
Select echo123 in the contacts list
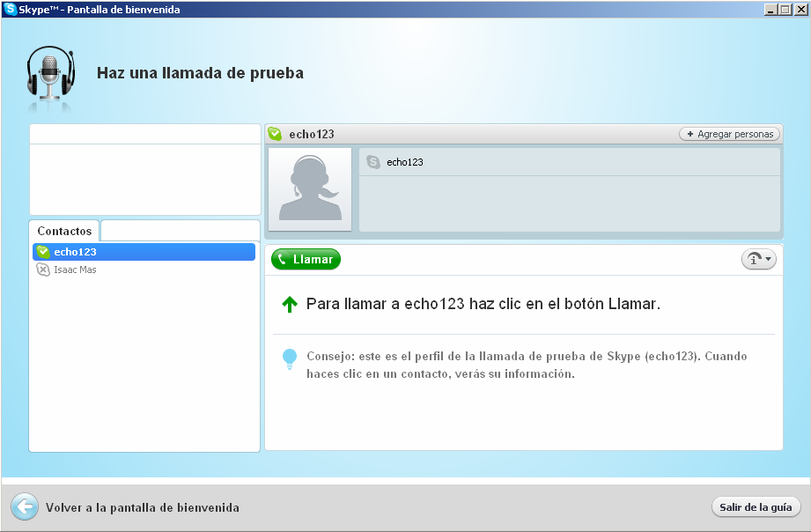pyautogui.click(x=144, y=252)
